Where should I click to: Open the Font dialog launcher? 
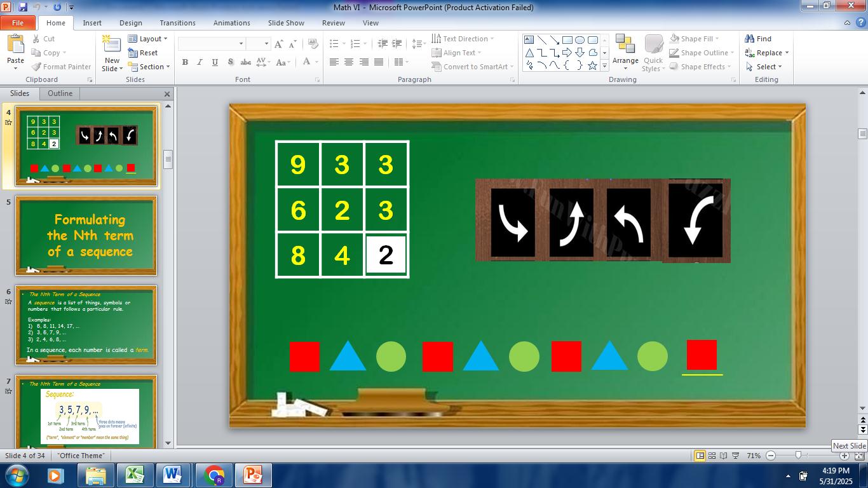coord(317,80)
